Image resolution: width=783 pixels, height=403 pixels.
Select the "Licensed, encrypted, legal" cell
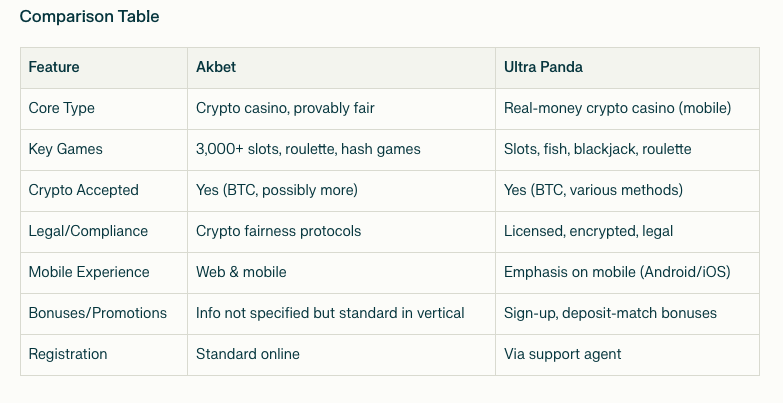click(x=589, y=231)
